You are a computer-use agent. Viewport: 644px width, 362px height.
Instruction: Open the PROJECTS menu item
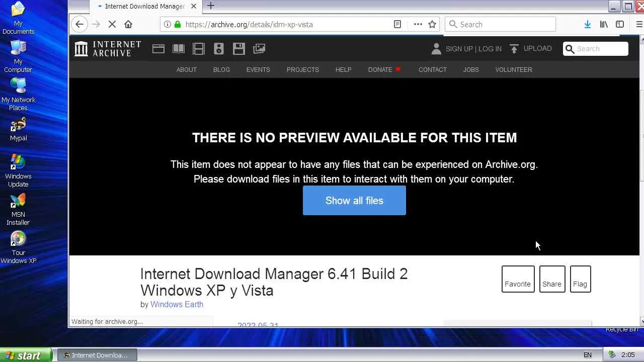303,69
